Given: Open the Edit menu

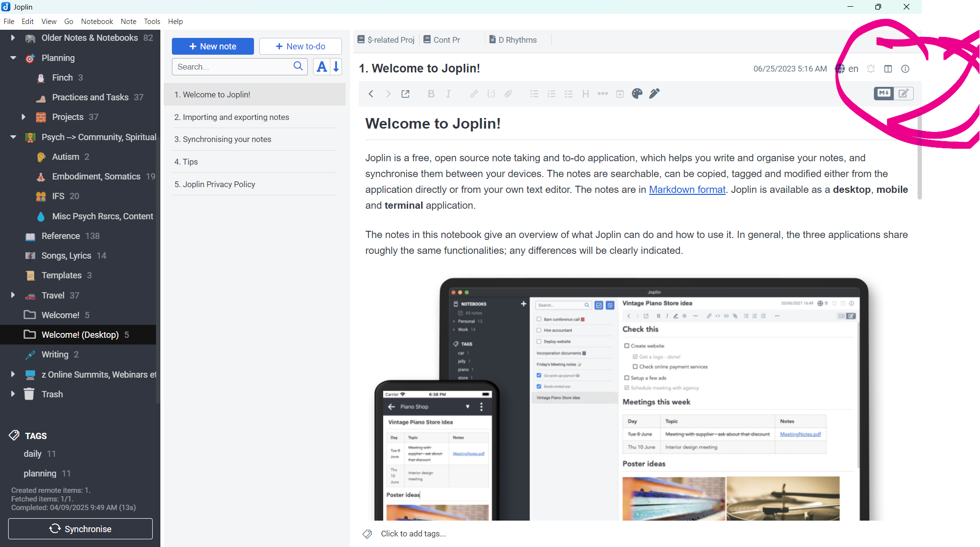Looking at the screenshot, I should click(27, 21).
